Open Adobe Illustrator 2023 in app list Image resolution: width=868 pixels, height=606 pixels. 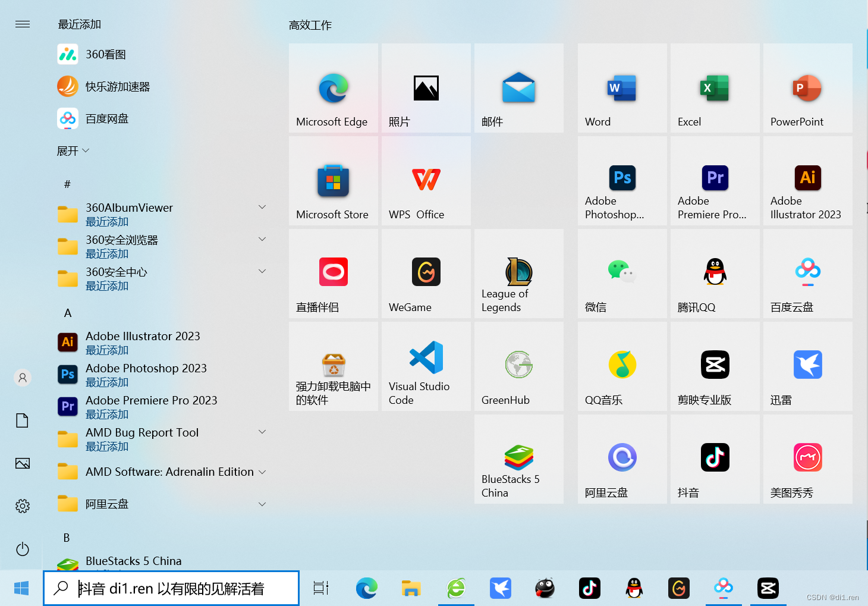[x=162, y=343]
